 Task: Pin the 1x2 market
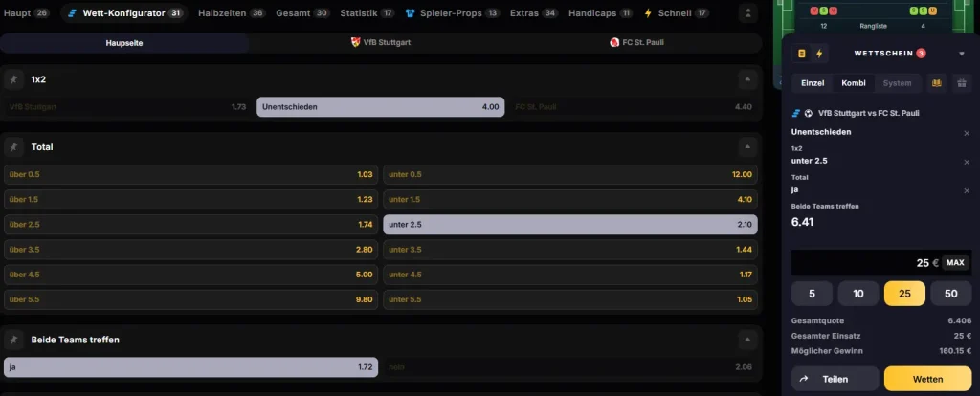coord(13,80)
